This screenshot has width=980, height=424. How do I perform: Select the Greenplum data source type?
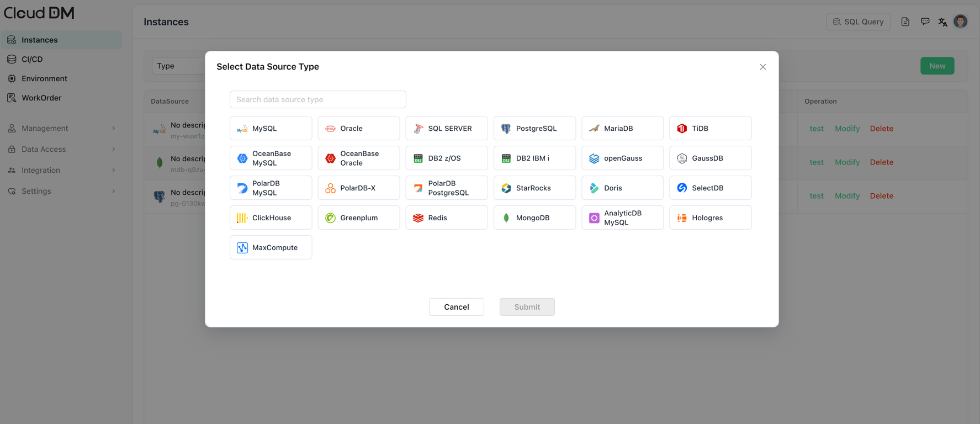click(359, 218)
